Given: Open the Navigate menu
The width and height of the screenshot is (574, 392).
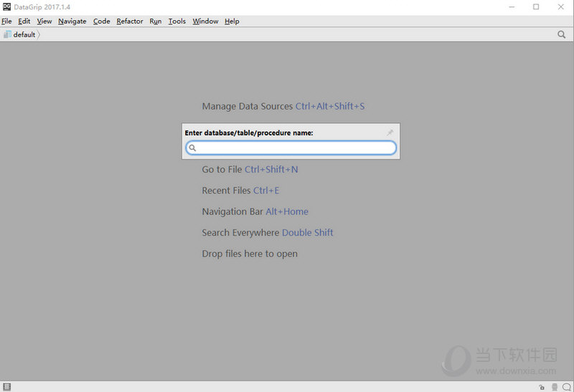Looking at the screenshot, I should (72, 21).
